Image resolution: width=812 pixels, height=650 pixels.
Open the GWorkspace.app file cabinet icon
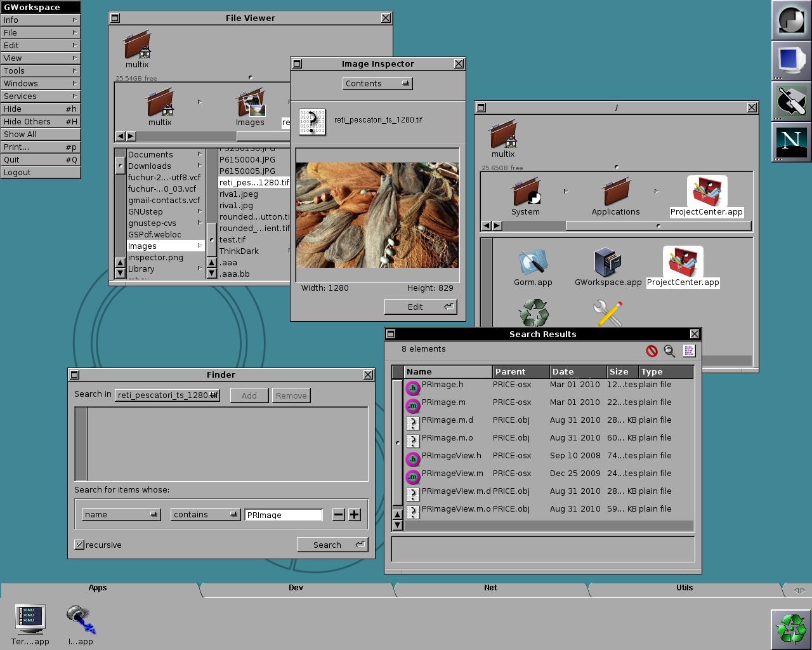click(x=607, y=262)
